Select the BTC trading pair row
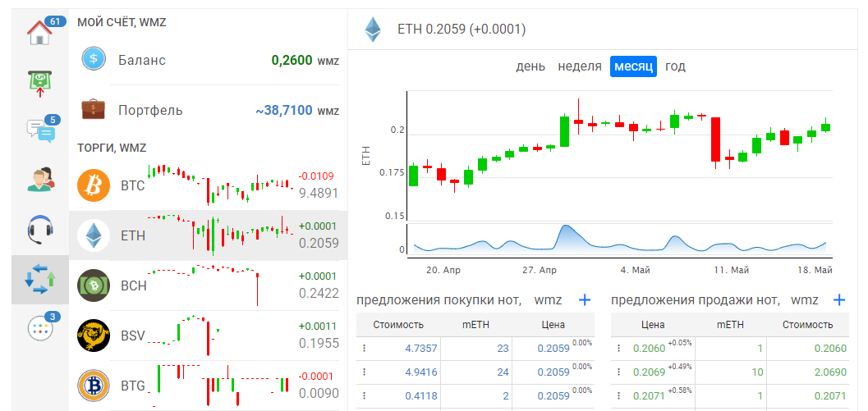This screenshot has height=411, width=868. (208, 185)
